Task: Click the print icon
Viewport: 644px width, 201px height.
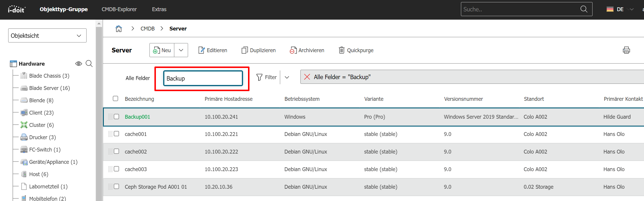Action: tap(626, 50)
